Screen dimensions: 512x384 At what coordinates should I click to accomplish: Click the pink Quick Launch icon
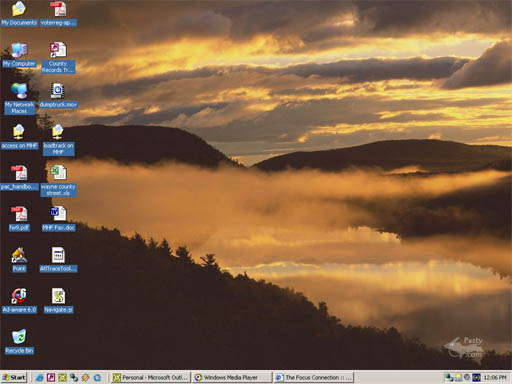tap(51, 377)
